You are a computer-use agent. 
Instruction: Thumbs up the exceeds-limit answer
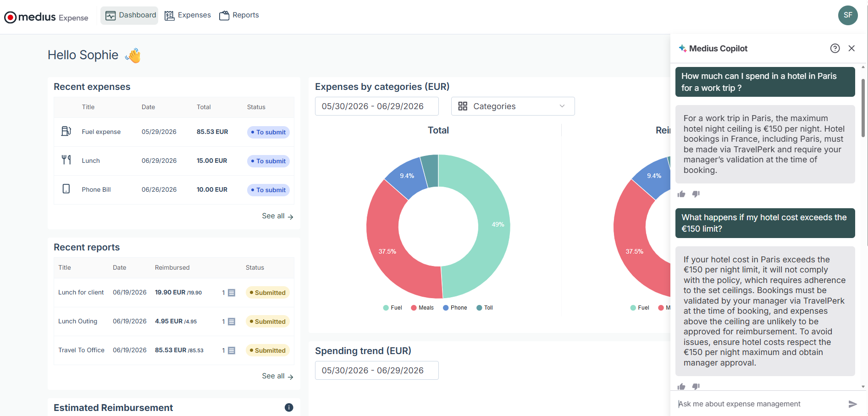pos(681,387)
